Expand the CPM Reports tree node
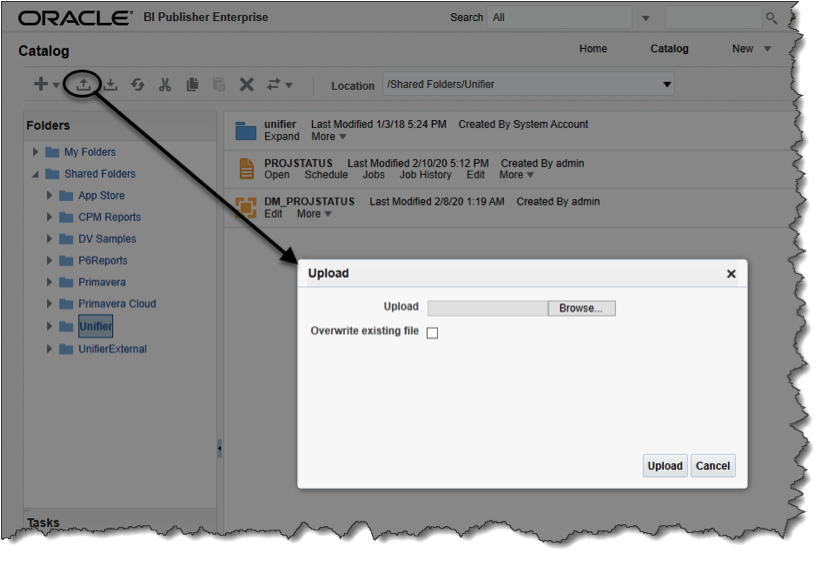 coord(49,217)
